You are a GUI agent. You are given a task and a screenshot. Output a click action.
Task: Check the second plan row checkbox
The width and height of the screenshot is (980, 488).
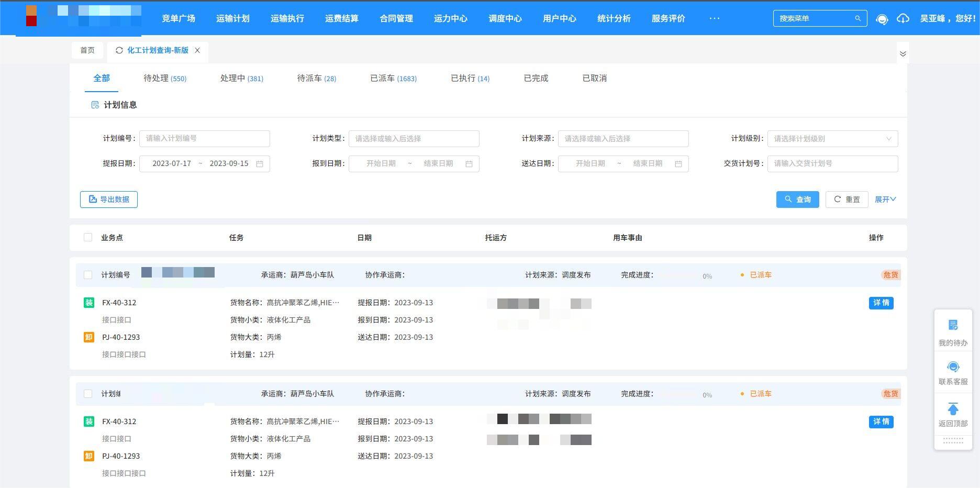pos(88,394)
